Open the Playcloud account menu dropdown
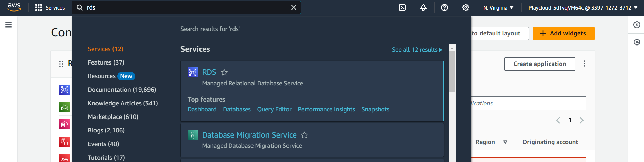 pos(583,7)
